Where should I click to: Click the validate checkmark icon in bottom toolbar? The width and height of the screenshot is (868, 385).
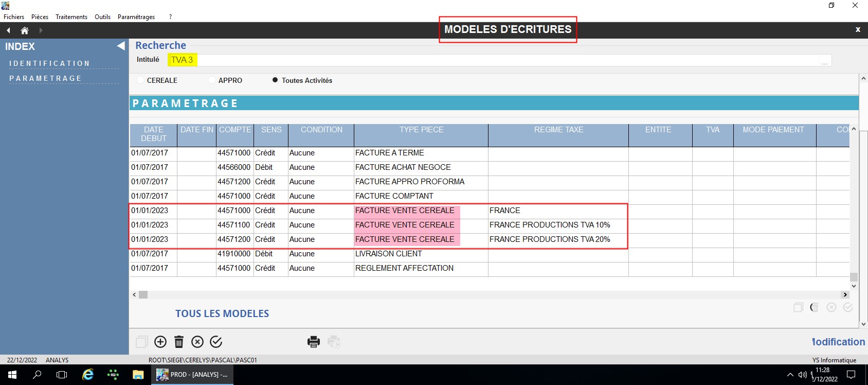[x=216, y=342]
